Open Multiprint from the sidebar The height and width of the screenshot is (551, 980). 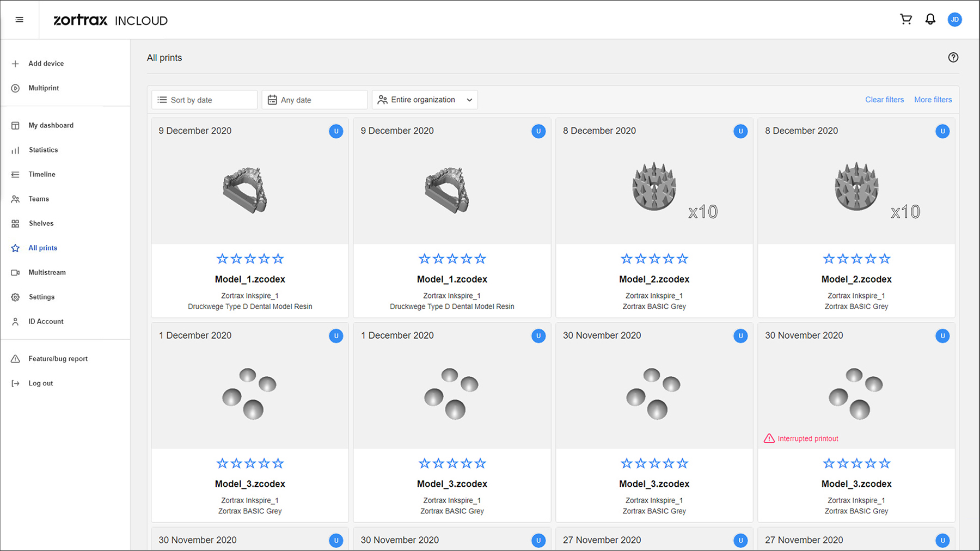[44, 88]
